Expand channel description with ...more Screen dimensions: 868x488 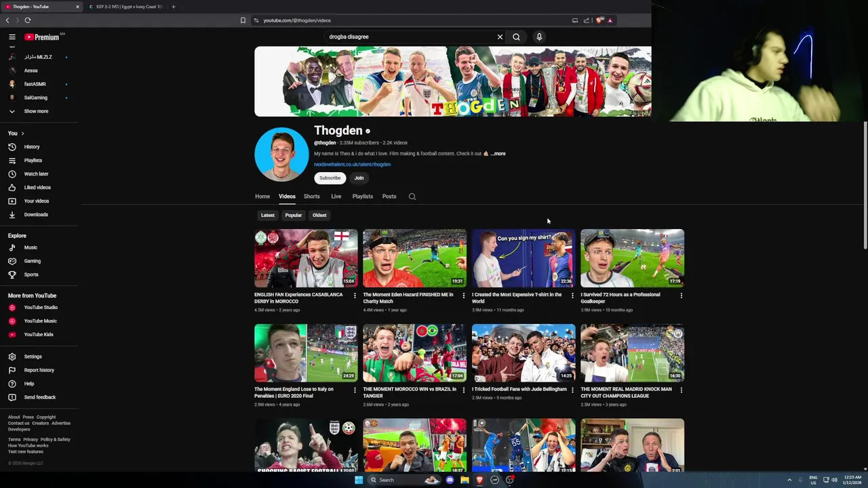coord(498,154)
